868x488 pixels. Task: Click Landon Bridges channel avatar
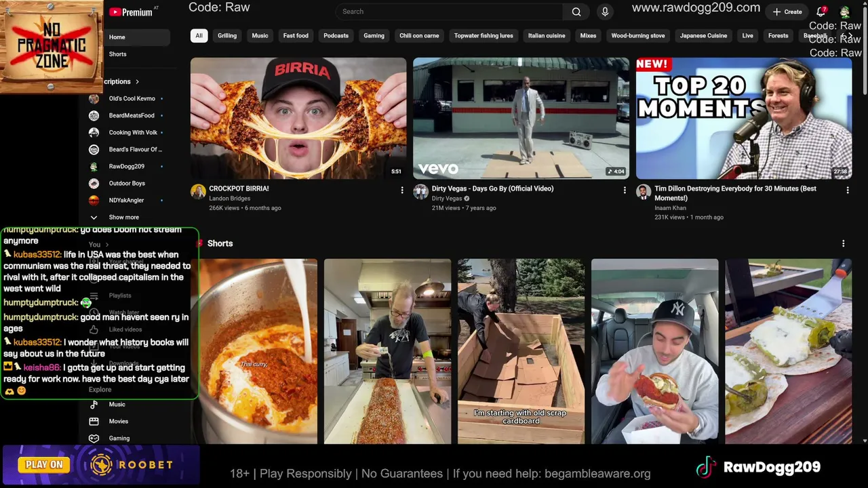(198, 191)
